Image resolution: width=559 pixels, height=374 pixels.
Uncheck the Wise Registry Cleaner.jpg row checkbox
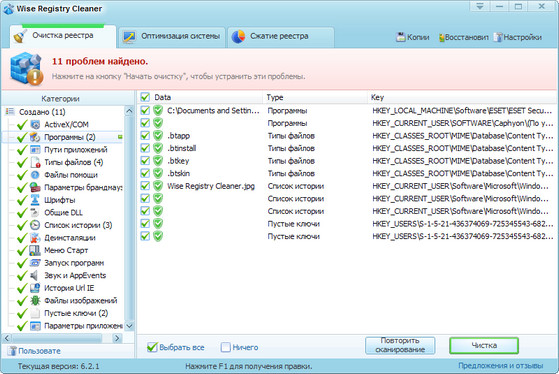pos(145,186)
